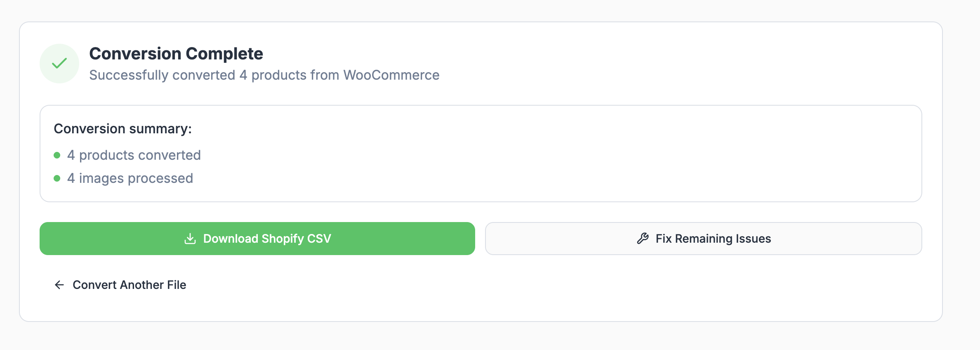Click the back arrow near Convert Another File
Viewport: 980px width, 350px height.
click(x=59, y=285)
